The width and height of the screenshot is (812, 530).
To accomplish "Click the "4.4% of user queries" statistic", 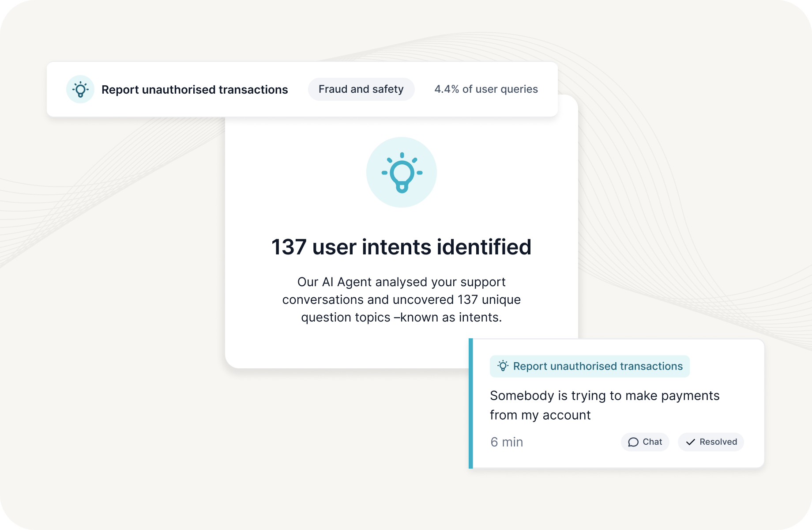I will coord(486,89).
